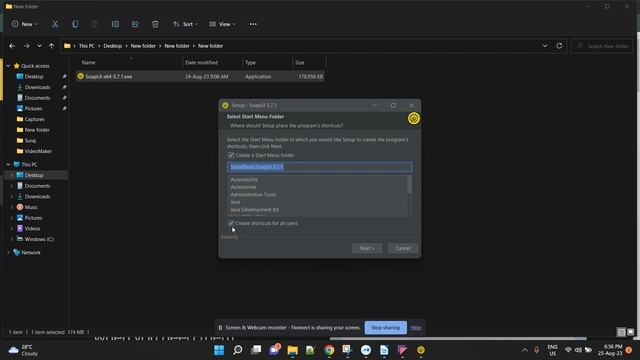This screenshot has height=360, width=640.
Task: Click the Hide link on sharing bar
Action: coord(416,327)
